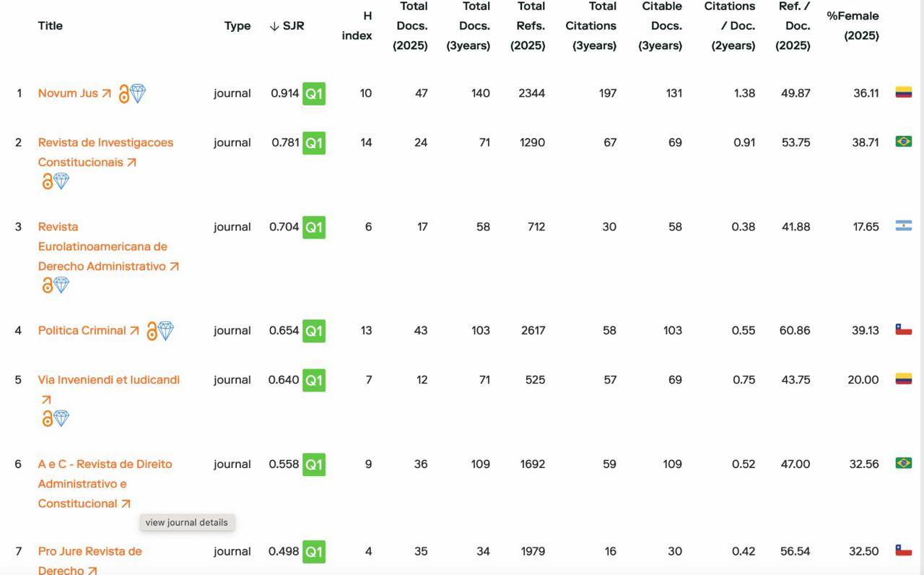Click the Title column header
924x575 pixels.
[51, 26]
